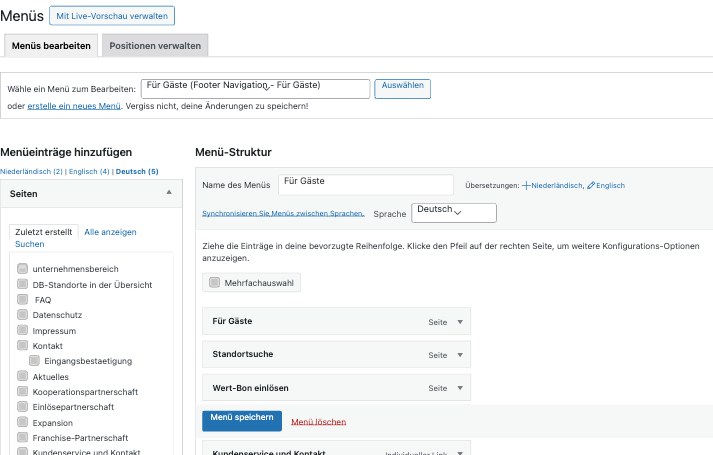The image size is (713, 455).
Task: Check the Eingangsbestaetigung checkbox
Action: point(34,360)
